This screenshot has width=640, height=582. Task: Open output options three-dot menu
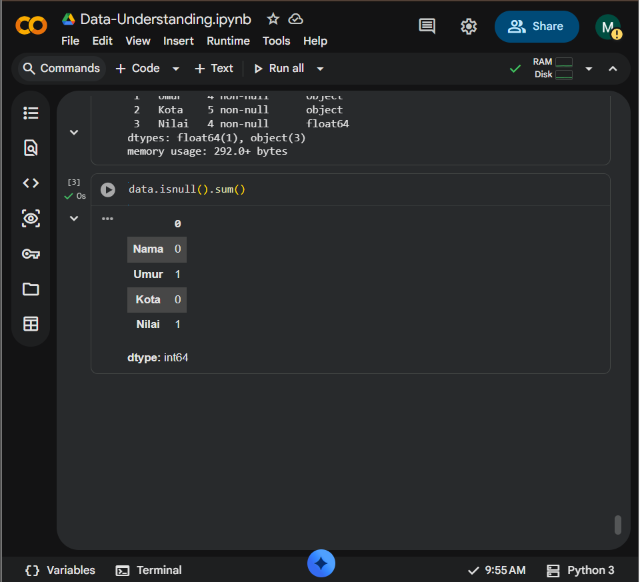pos(107,218)
